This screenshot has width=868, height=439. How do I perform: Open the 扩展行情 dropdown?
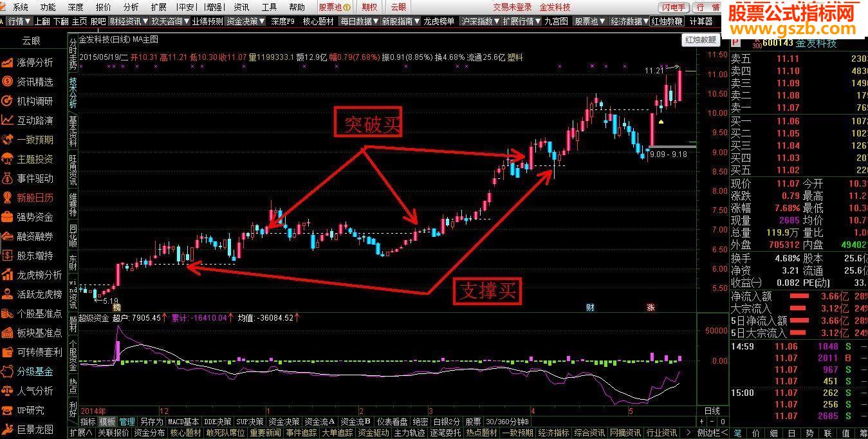522,21
